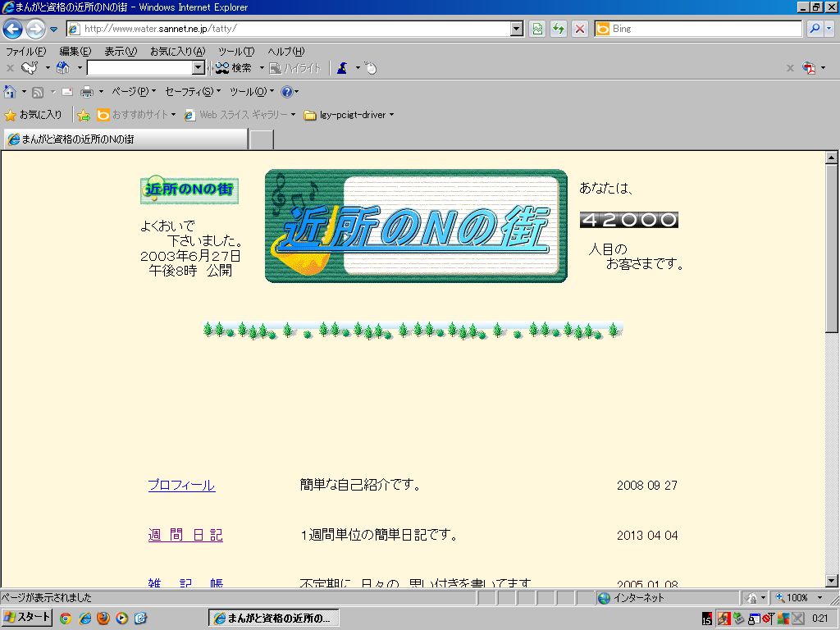
Task: Open the ページ(P) command menu
Action: (134, 92)
